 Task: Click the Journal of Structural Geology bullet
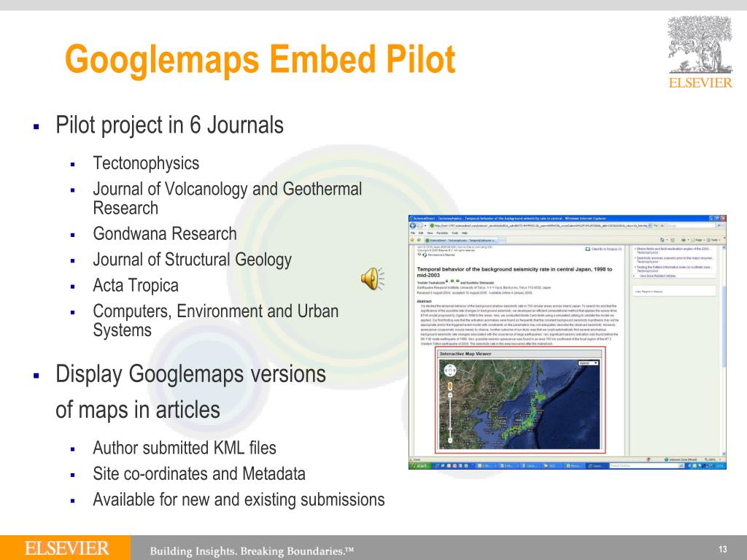(193, 260)
